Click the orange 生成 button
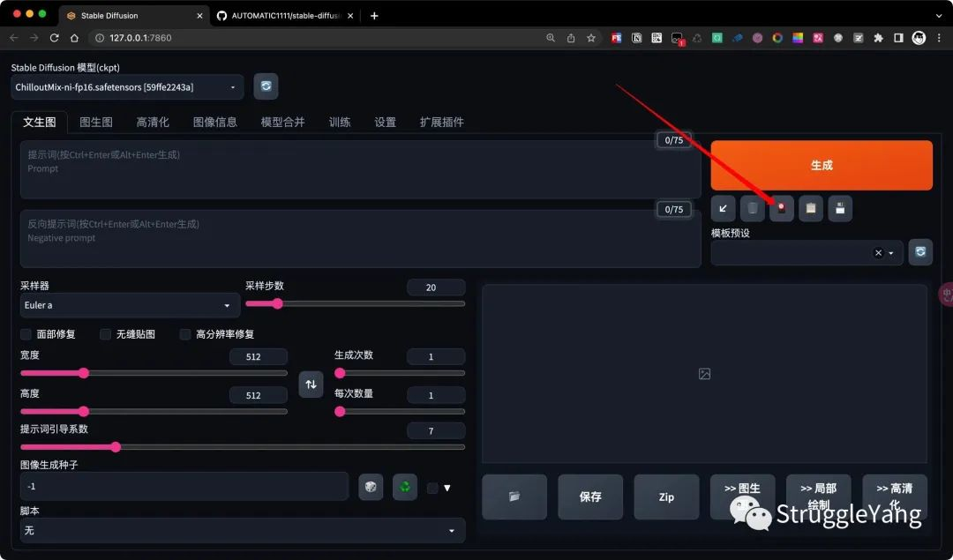Viewport: 953px width, 560px height. pos(822,165)
